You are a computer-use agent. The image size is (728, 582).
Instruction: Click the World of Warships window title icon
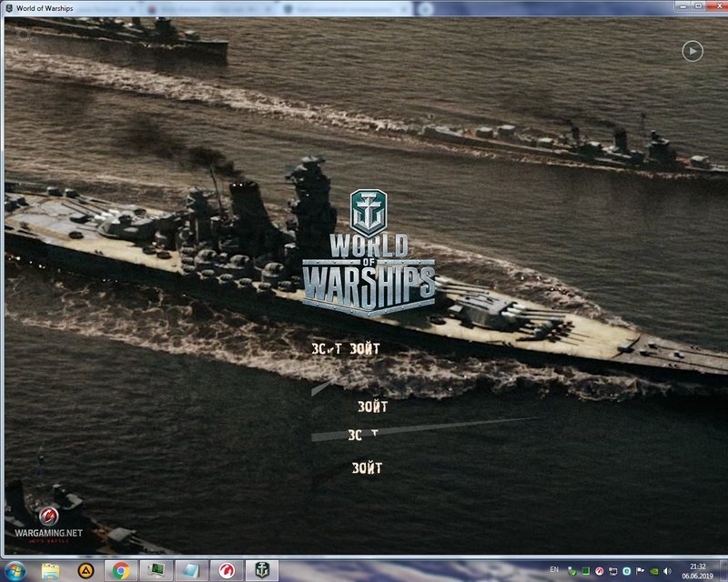(9, 8)
